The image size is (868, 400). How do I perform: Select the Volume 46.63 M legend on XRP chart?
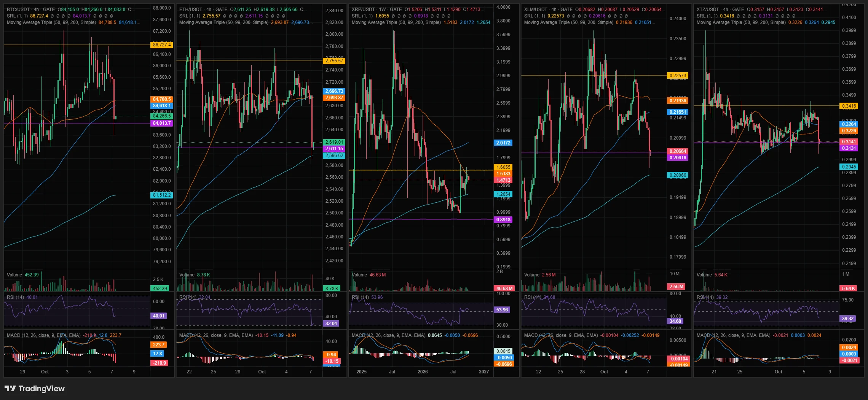(369, 275)
